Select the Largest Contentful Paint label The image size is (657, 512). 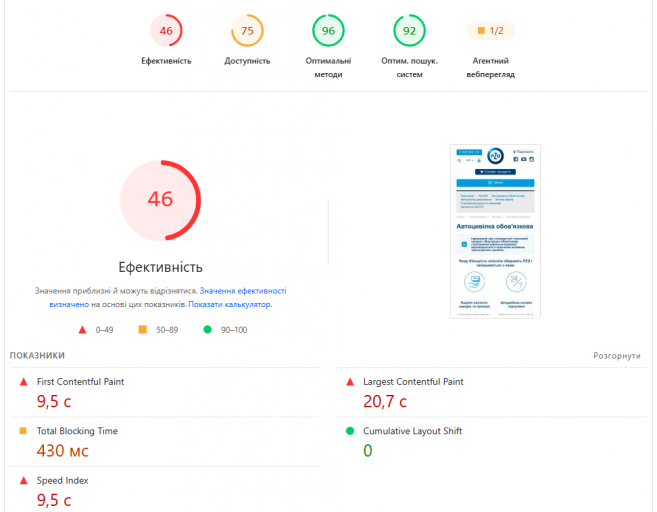point(413,382)
